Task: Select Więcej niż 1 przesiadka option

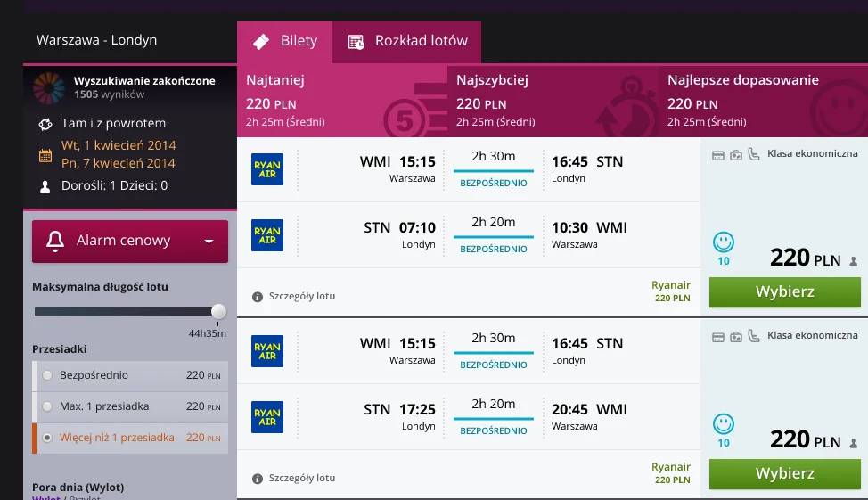Action: [47, 438]
